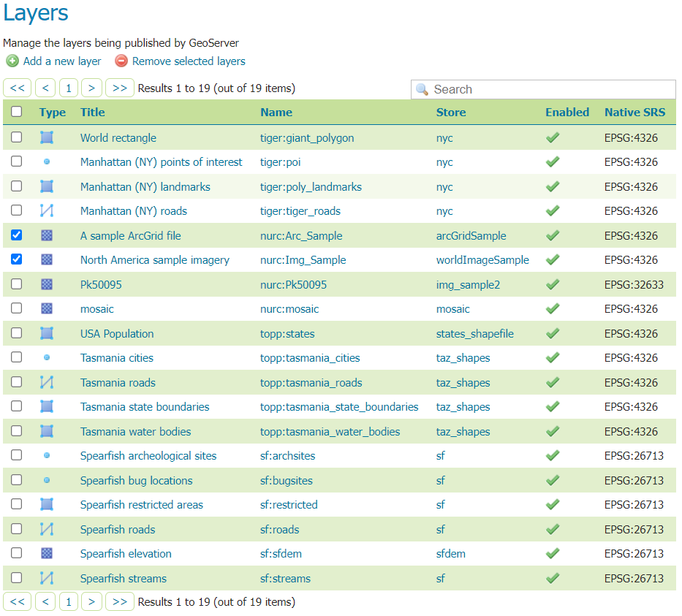Click line type icon for Manhattan (NY) roads
Viewport: 682px width, 616px height.
[x=47, y=211]
